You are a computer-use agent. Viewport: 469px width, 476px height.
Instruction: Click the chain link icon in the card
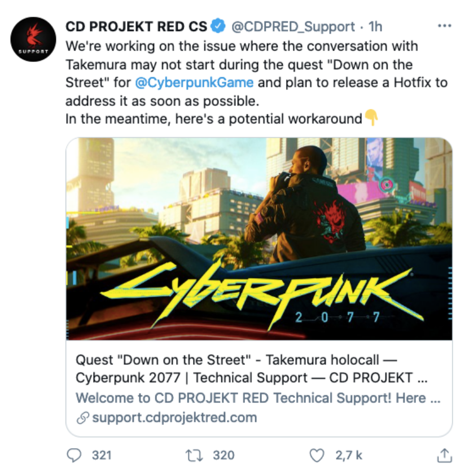pyautogui.click(x=82, y=418)
